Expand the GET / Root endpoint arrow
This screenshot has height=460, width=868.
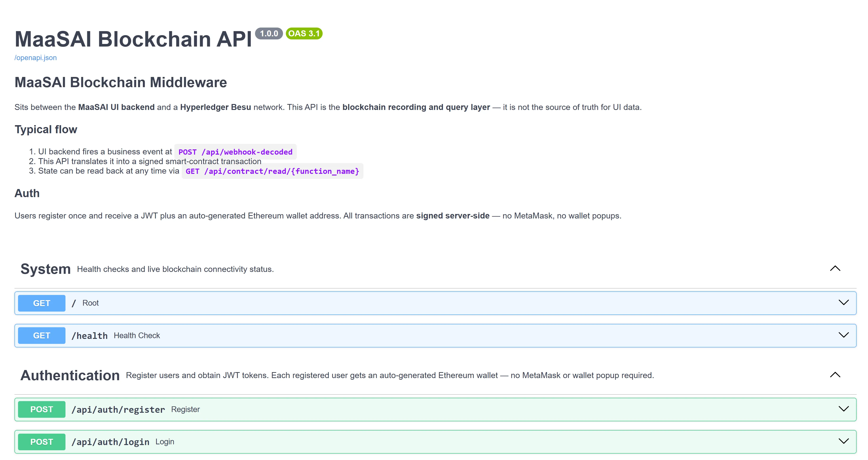843,303
